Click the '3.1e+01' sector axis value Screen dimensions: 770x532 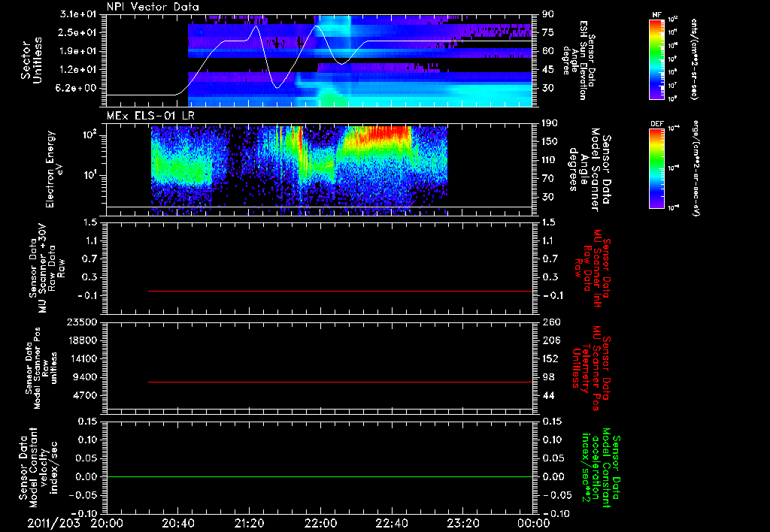(x=78, y=14)
